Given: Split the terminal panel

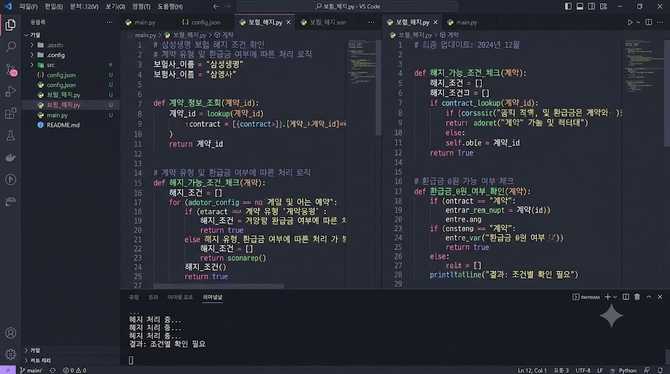Looking at the screenshot, I should tap(626, 297).
